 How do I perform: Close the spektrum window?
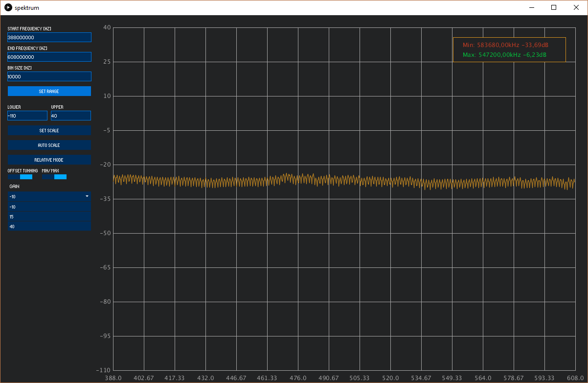[x=576, y=7]
